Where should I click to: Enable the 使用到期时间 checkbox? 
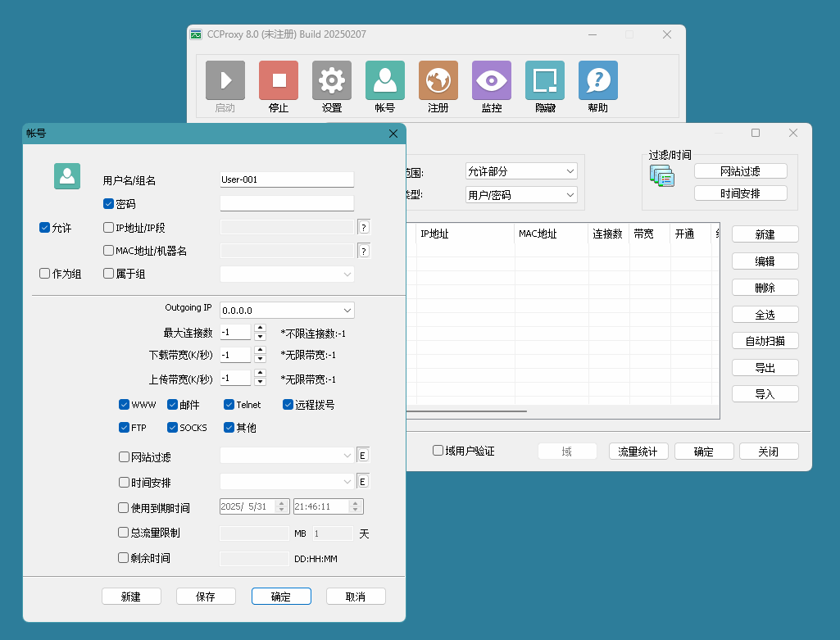pos(123,508)
